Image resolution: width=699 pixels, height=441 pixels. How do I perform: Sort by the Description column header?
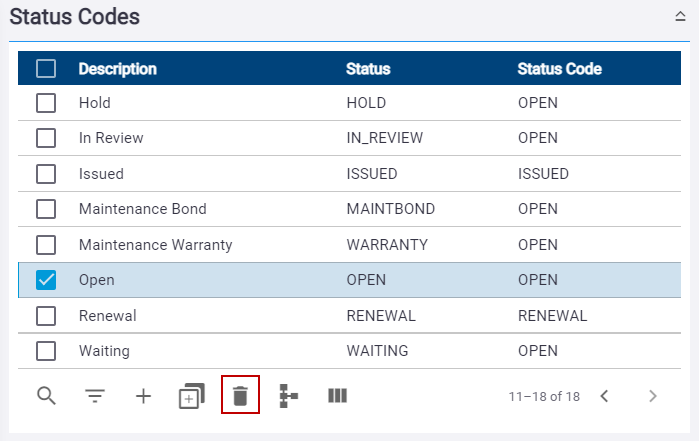[118, 69]
